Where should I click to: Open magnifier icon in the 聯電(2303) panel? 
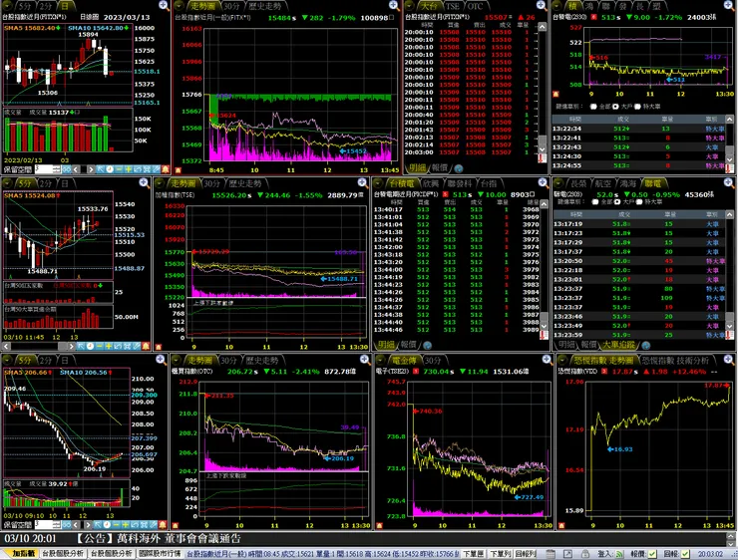click(728, 182)
